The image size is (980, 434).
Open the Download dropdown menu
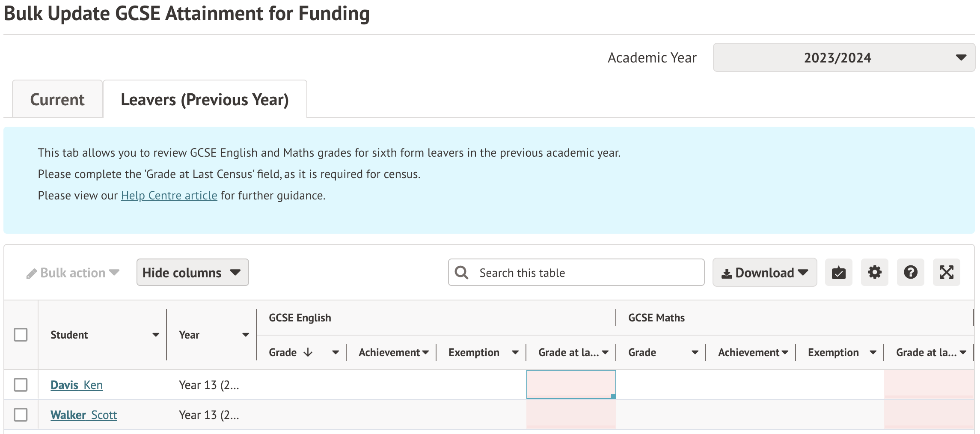click(764, 273)
